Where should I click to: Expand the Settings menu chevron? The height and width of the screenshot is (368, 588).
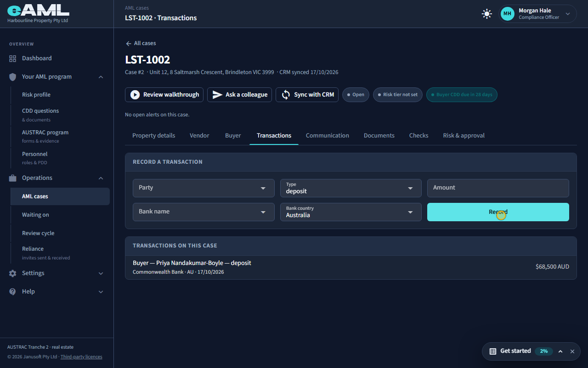tap(101, 273)
